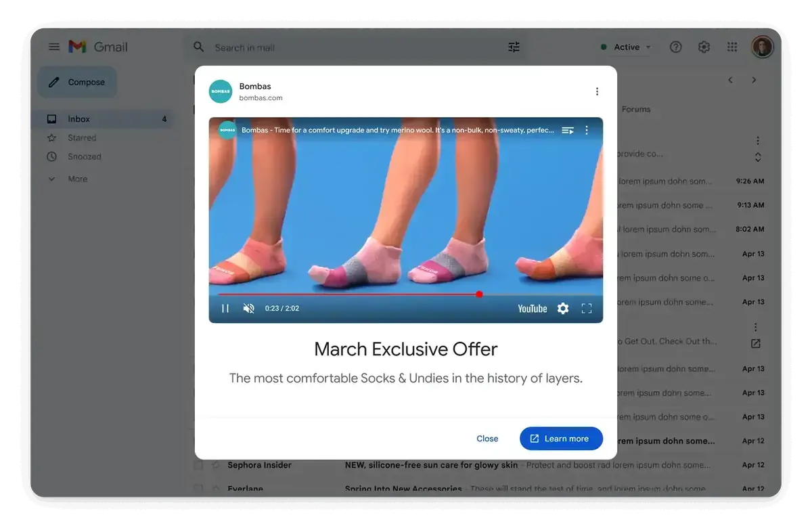
Task: Expand the More sidebar section
Action: pos(77,179)
